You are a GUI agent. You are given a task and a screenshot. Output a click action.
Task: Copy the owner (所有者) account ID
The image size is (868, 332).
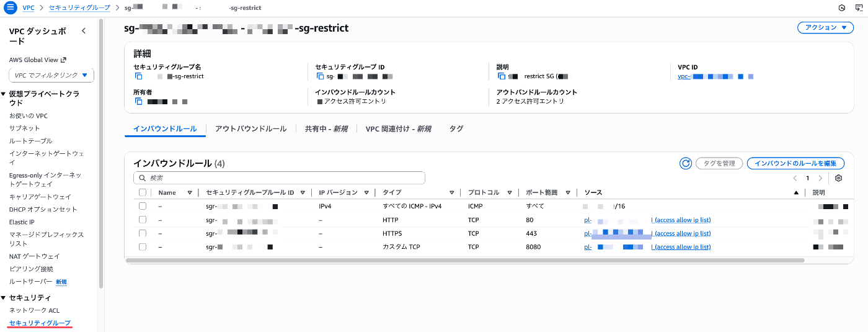139,101
